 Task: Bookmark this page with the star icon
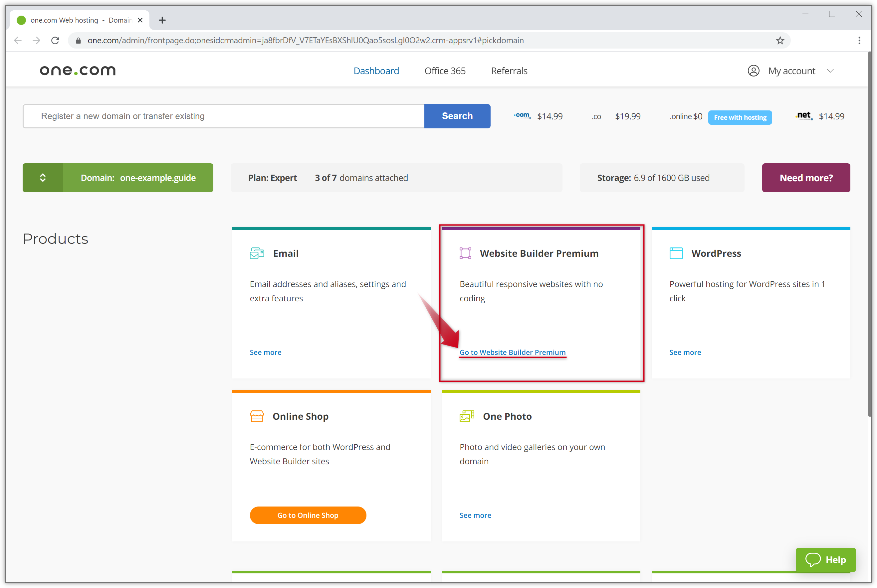click(780, 41)
